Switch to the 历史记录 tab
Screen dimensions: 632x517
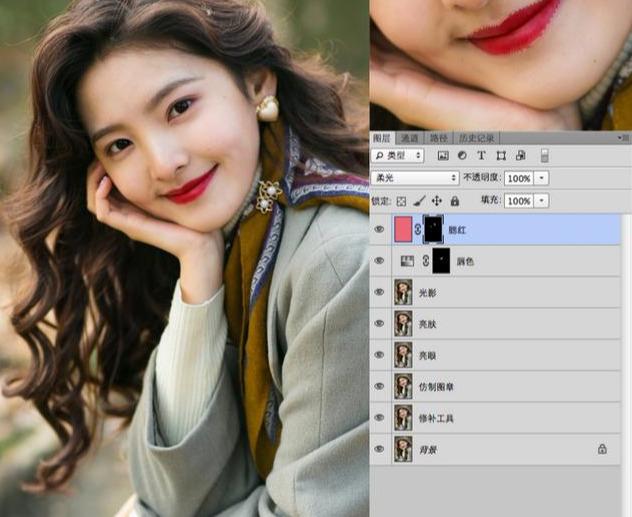tap(476, 138)
